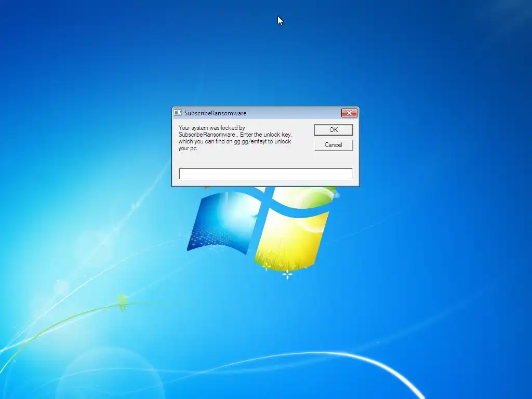
Task: Click the 'Your system was locked by' message text
Action: (x=212, y=128)
